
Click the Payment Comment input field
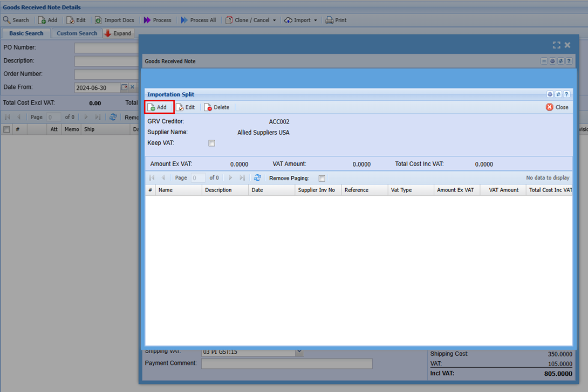click(286, 364)
